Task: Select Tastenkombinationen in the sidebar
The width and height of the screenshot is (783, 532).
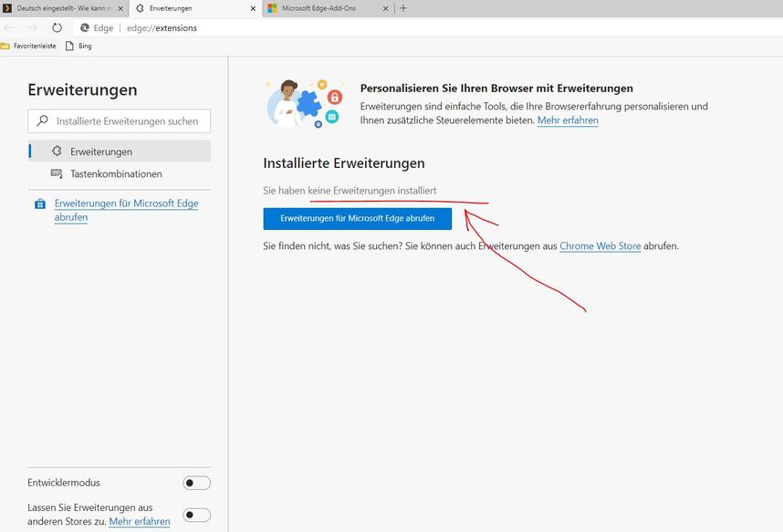Action: (119, 174)
